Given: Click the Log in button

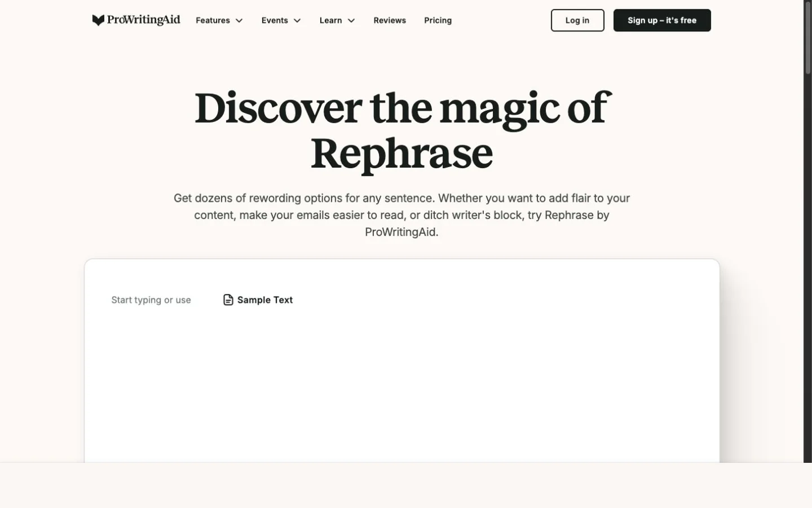Looking at the screenshot, I should click(577, 20).
